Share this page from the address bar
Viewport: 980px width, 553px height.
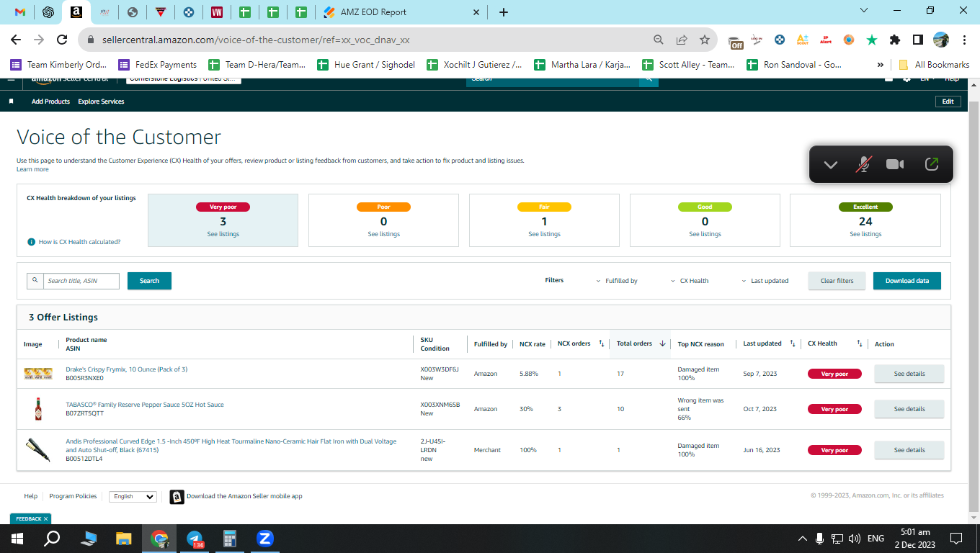coord(681,40)
